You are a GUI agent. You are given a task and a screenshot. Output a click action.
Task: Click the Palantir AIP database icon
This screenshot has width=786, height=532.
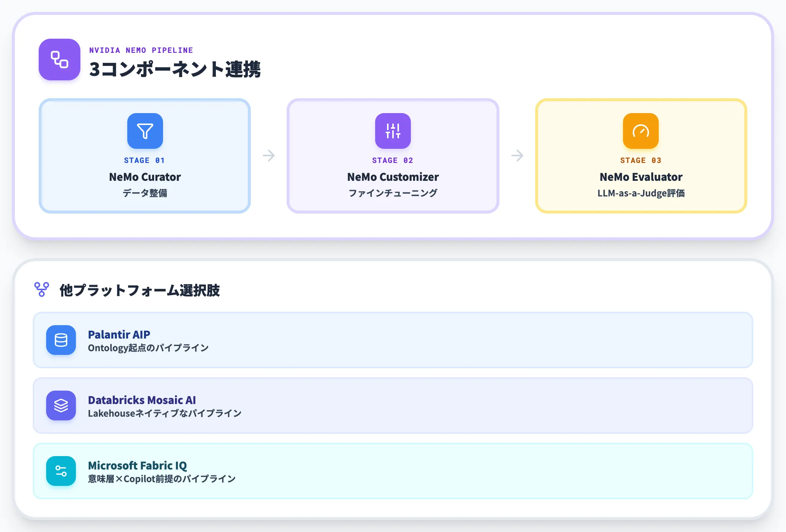point(61,340)
